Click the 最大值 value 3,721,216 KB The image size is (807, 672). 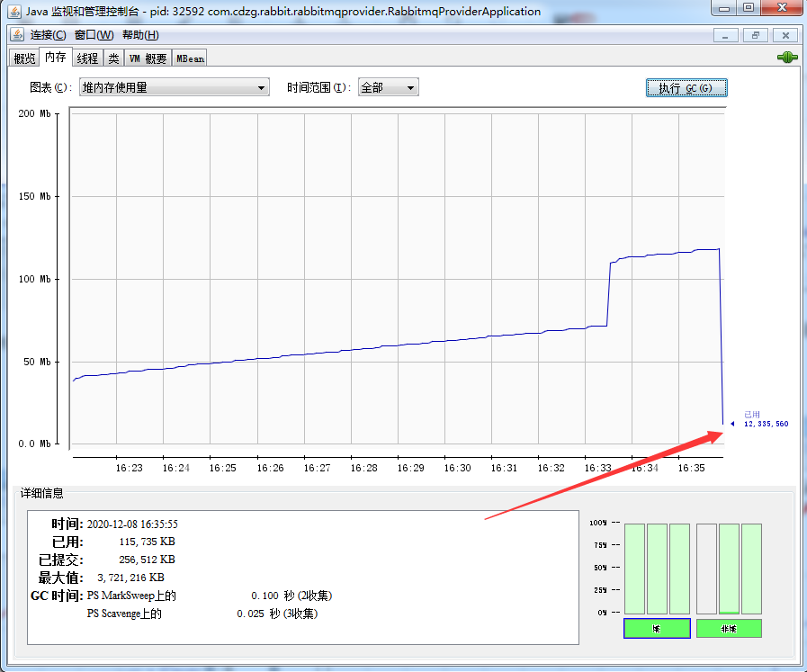tap(130, 578)
